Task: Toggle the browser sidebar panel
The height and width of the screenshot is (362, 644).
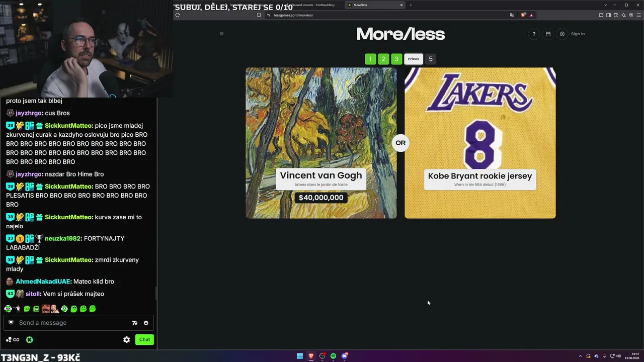Action: pyautogui.click(x=608, y=15)
